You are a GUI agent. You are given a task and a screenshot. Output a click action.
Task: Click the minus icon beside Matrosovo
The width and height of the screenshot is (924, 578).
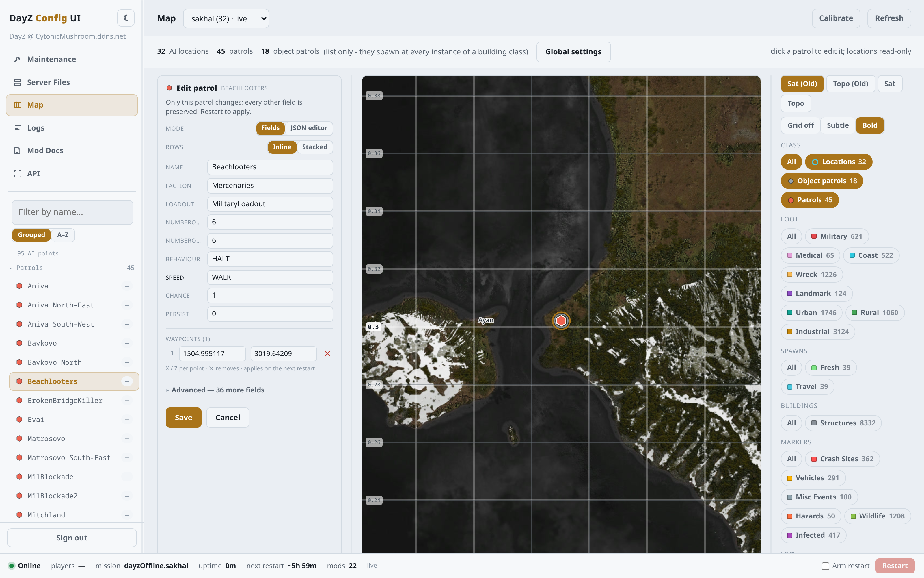click(127, 438)
